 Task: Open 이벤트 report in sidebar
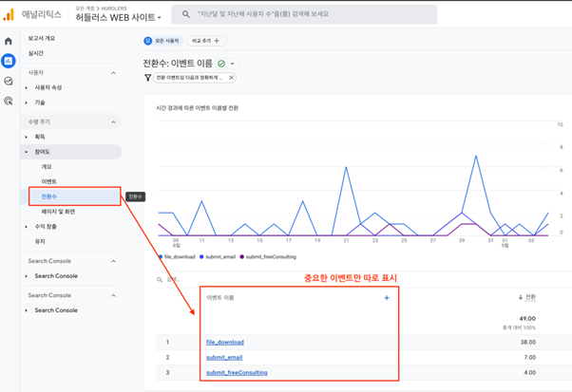coord(48,181)
